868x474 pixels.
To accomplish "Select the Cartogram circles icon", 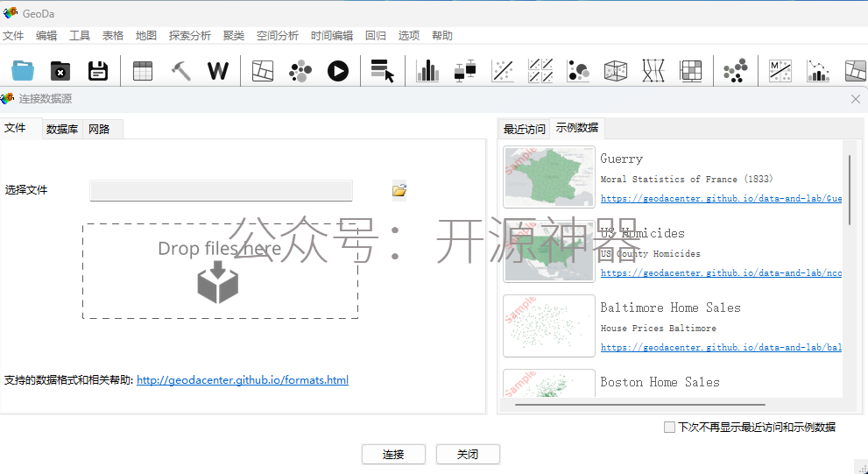I will pos(300,71).
